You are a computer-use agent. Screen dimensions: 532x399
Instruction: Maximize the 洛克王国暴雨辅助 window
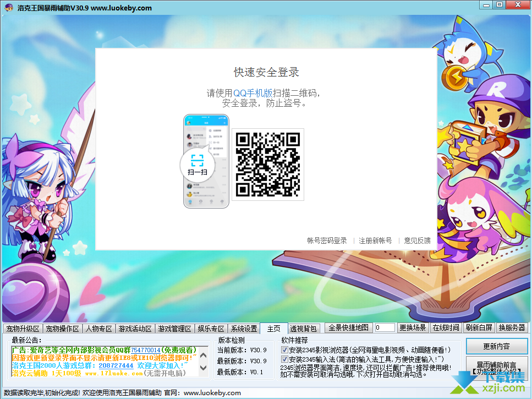tap(500, 5)
